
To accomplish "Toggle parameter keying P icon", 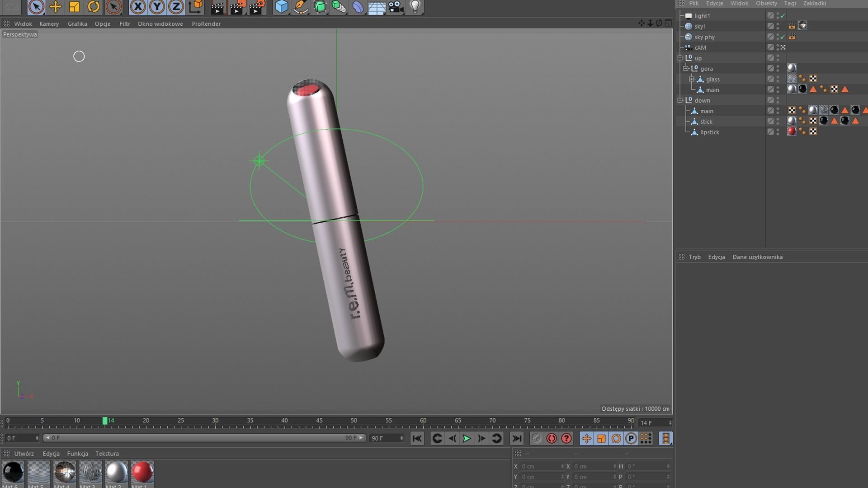I will 631,438.
